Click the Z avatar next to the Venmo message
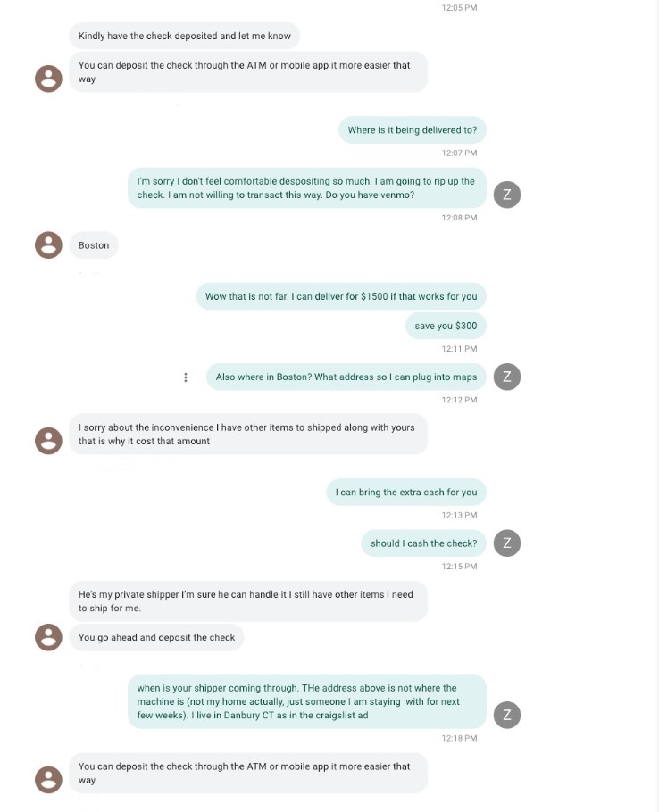This screenshot has width=659, height=812. point(507,195)
